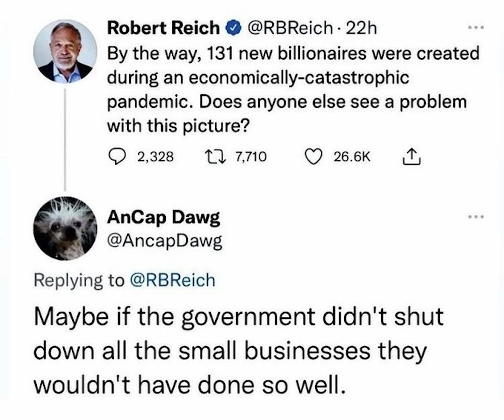Open the @RBReich handle in tweet header
The image size is (504, 420).
pos(289,28)
